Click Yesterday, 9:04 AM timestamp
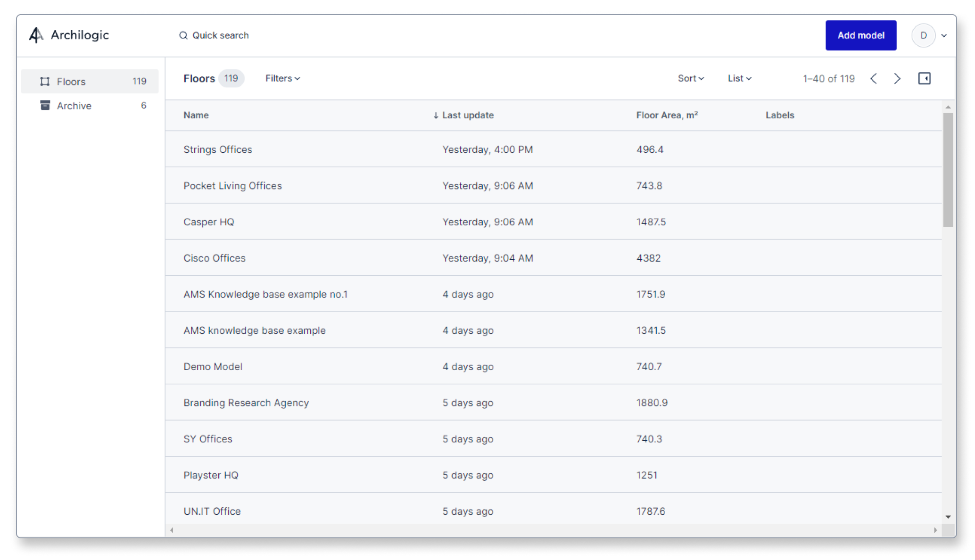This screenshot has height=560, width=975. (487, 258)
